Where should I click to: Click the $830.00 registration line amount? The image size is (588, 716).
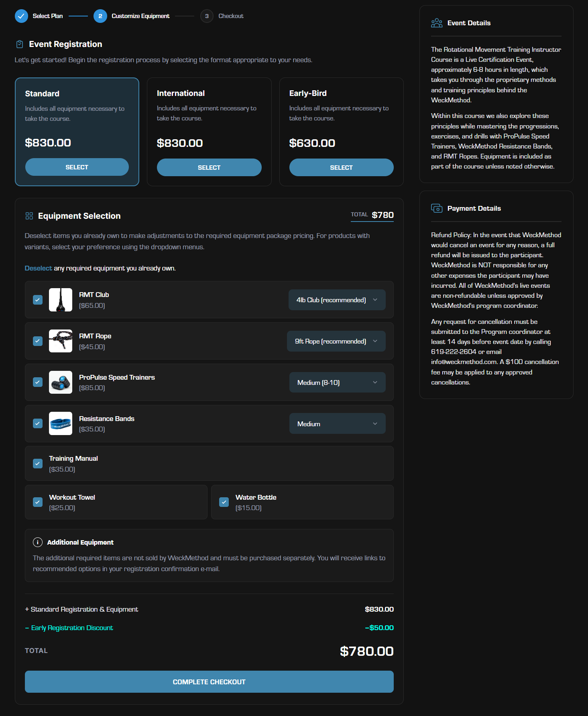point(379,609)
